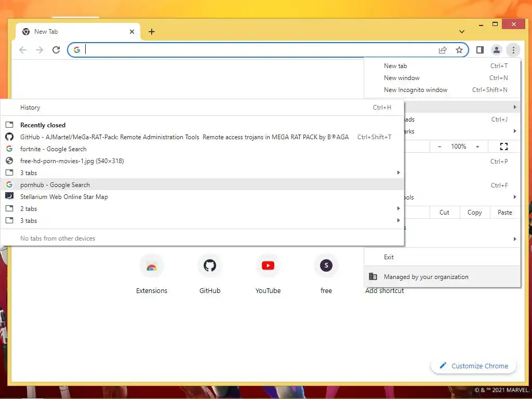Click the Customize Chrome button
Image resolution: width=532 pixels, height=399 pixels.
[474, 366]
